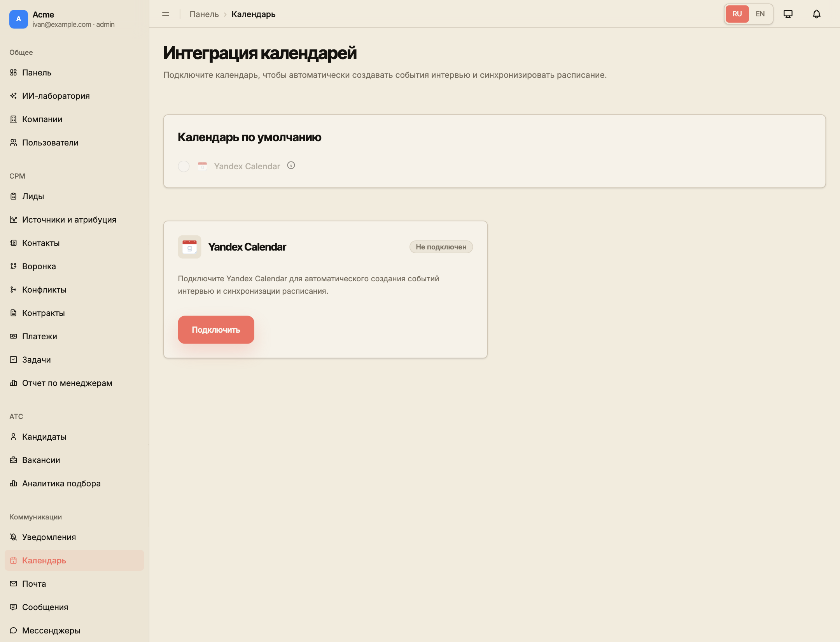Switch language to EN
Image resolution: width=840 pixels, height=642 pixels.
coord(760,14)
